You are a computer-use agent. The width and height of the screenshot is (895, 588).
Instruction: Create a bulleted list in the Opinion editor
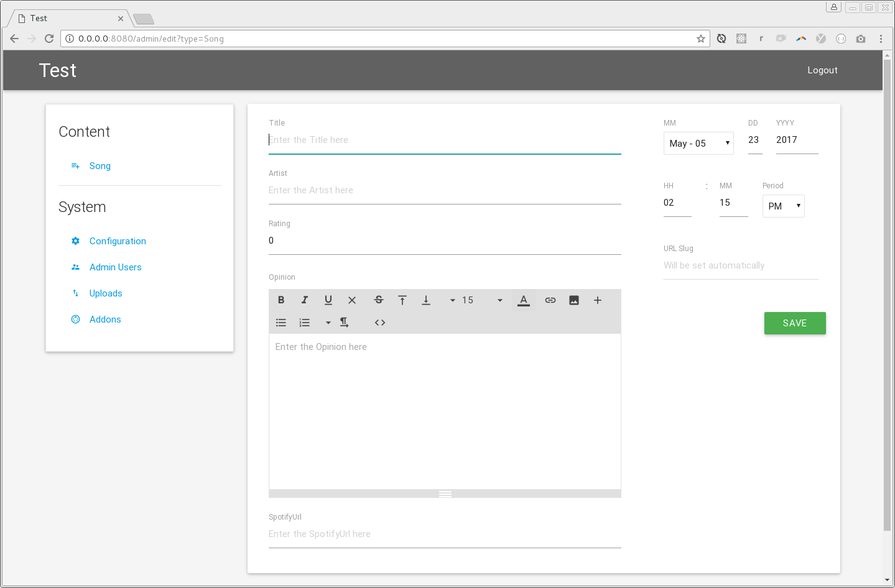(281, 323)
